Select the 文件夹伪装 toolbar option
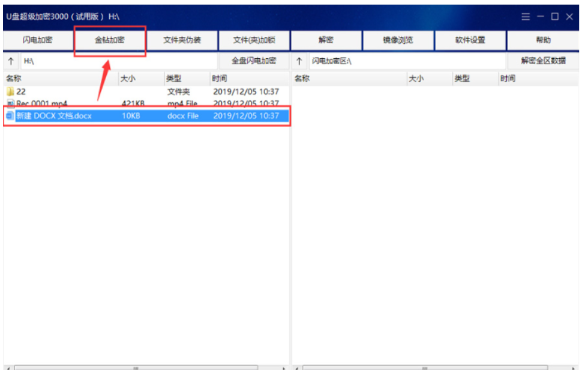The image size is (588, 370). point(182,40)
